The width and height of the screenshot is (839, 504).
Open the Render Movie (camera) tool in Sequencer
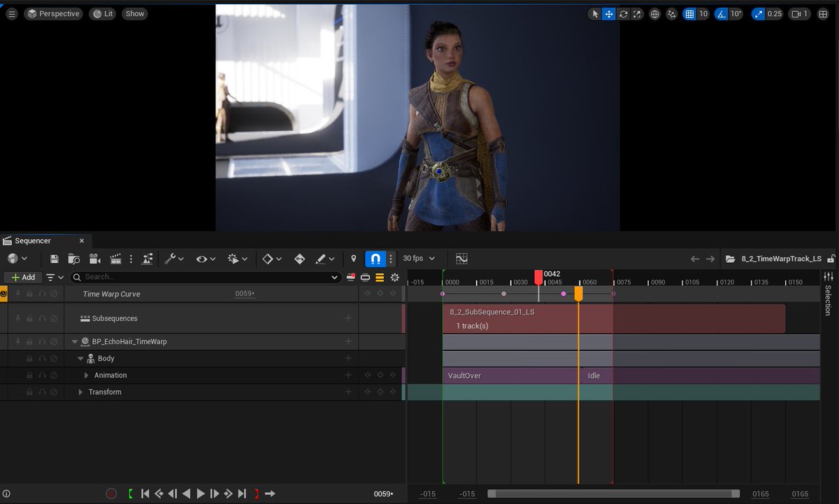click(94, 258)
